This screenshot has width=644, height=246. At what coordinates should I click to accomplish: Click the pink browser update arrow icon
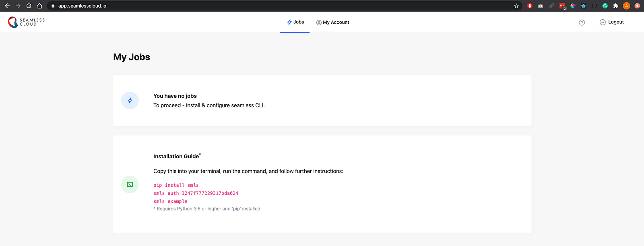[637, 6]
